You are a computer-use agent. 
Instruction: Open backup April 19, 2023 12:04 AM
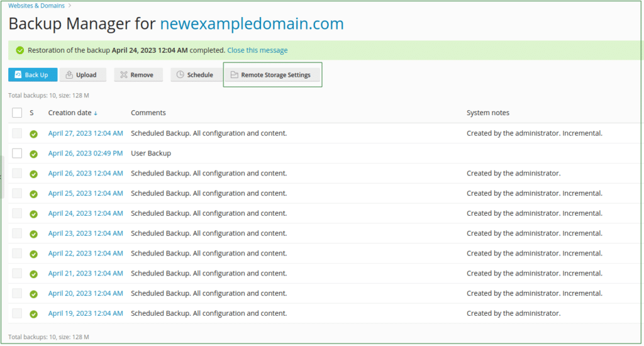point(86,313)
